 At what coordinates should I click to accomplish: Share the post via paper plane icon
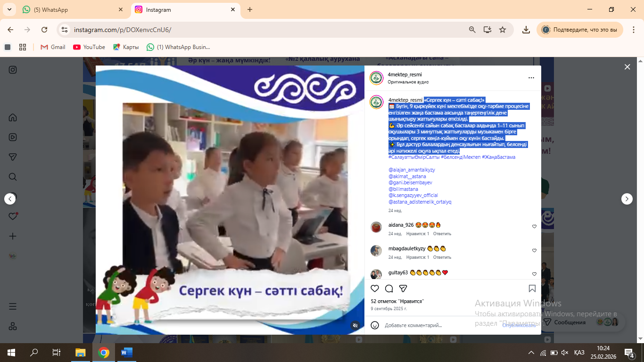pos(403,288)
